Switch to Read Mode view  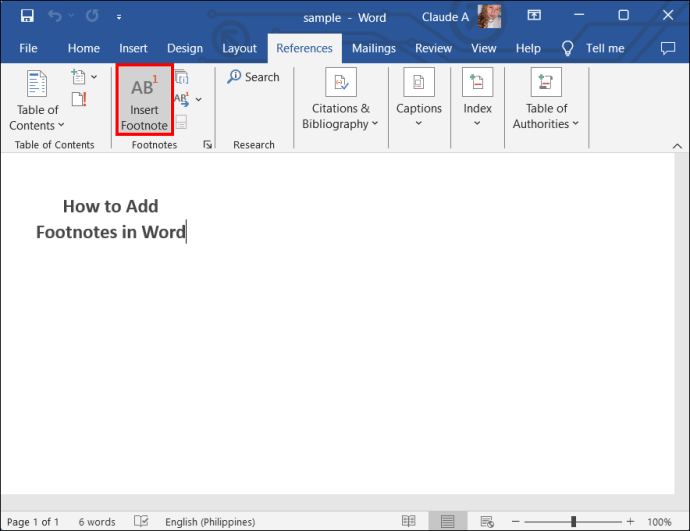tap(408, 522)
